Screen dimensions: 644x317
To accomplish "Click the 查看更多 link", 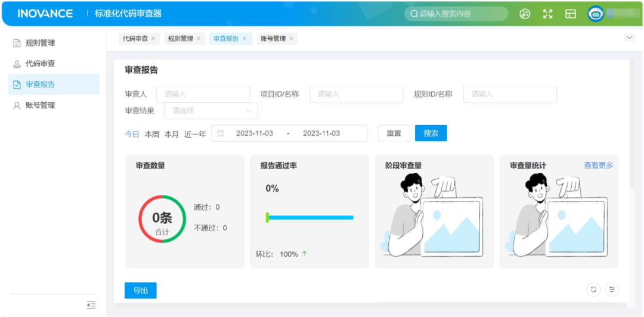I will coord(598,166).
